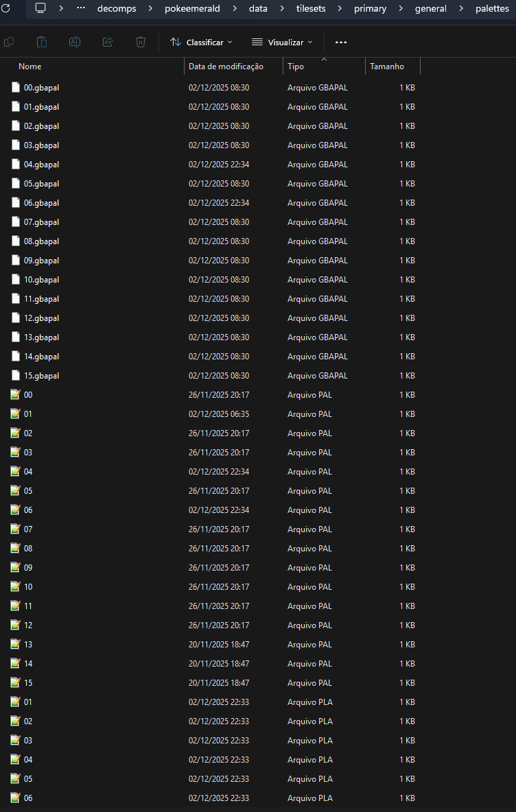Select the icon of PAL file 13
Screen dimensions: 516x812
16,645
